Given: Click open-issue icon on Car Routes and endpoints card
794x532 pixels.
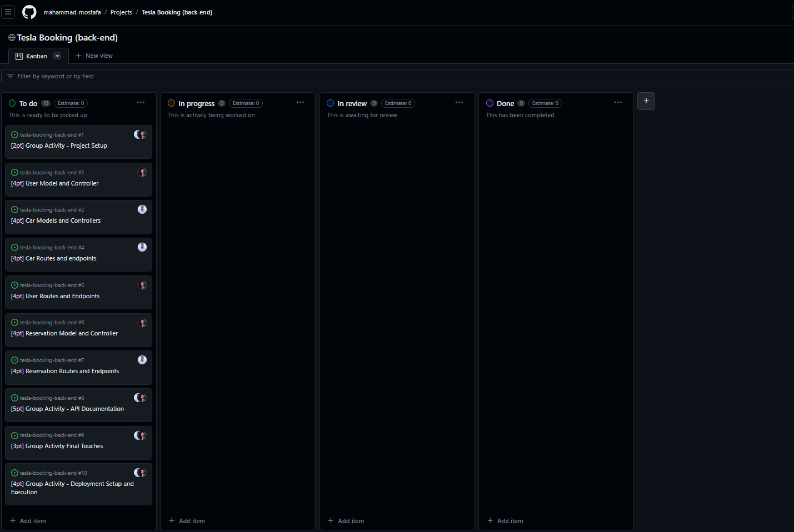Looking at the screenshot, I should (x=14, y=248).
